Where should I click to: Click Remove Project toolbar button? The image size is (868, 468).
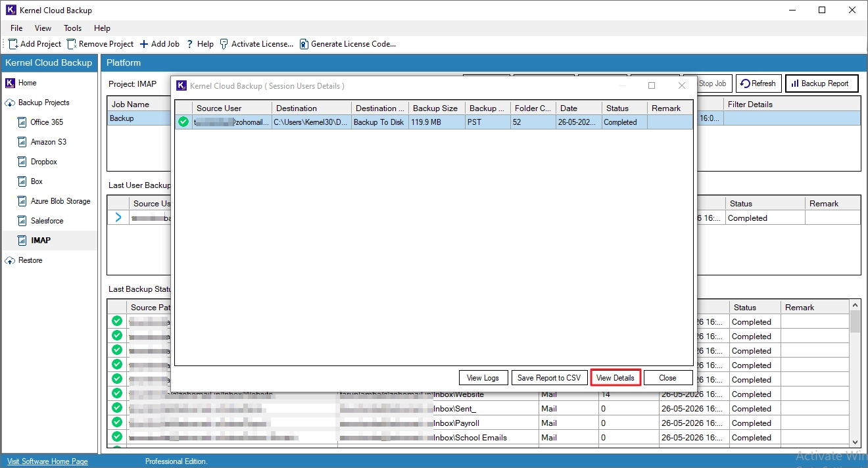pyautogui.click(x=100, y=44)
